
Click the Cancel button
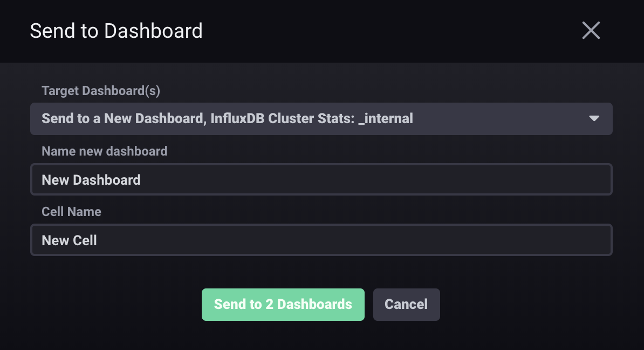(x=406, y=304)
